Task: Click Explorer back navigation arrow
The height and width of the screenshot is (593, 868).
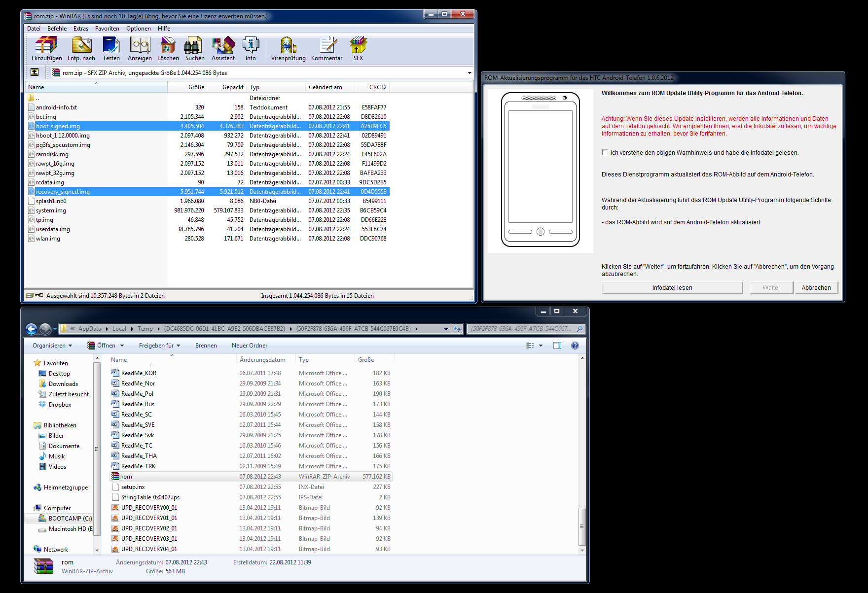Action: 31,329
